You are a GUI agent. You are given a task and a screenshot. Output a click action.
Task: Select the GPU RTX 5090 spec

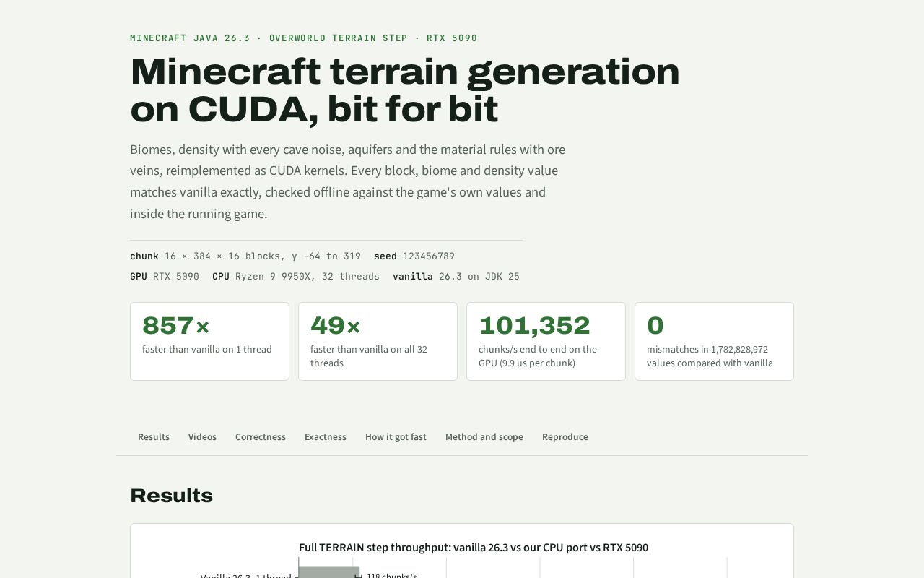[x=165, y=277]
